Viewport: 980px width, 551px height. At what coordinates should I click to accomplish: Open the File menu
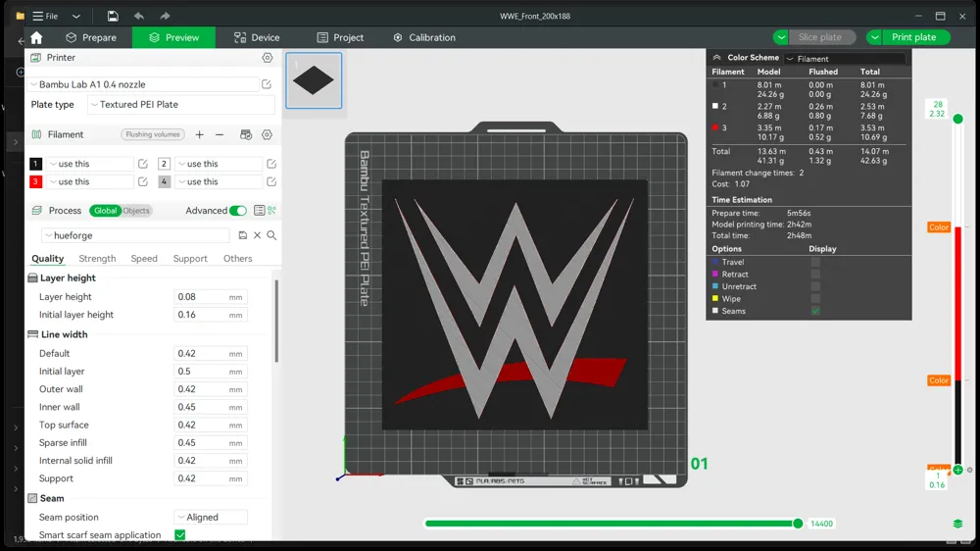click(x=46, y=16)
